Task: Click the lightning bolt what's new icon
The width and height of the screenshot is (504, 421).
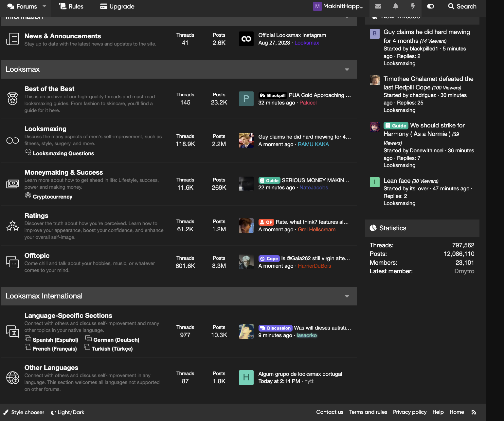Action: [x=413, y=6]
